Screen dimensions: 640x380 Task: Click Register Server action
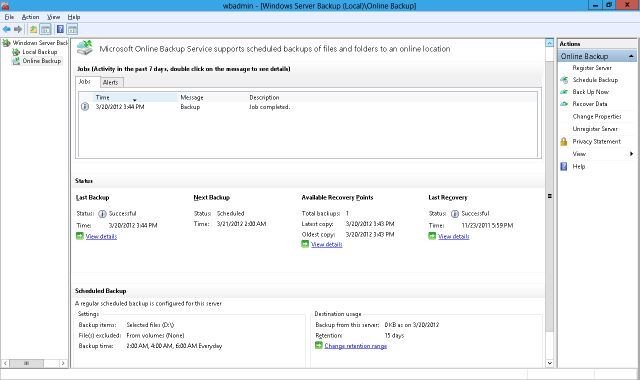(x=592, y=68)
